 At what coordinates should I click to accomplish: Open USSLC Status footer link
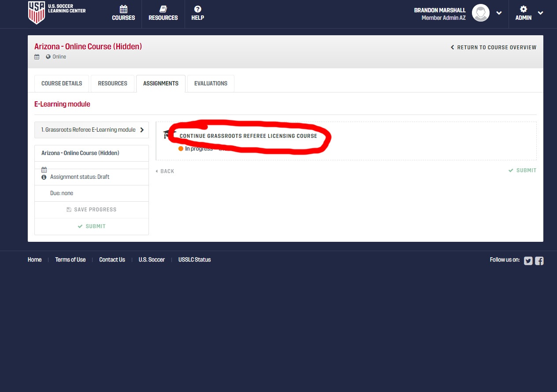(195, 260)
